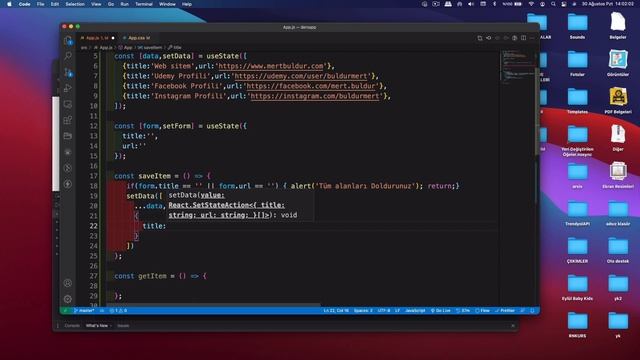Change the Spaces indentation setting
This screenshot has height=360, width=640.
363,311
